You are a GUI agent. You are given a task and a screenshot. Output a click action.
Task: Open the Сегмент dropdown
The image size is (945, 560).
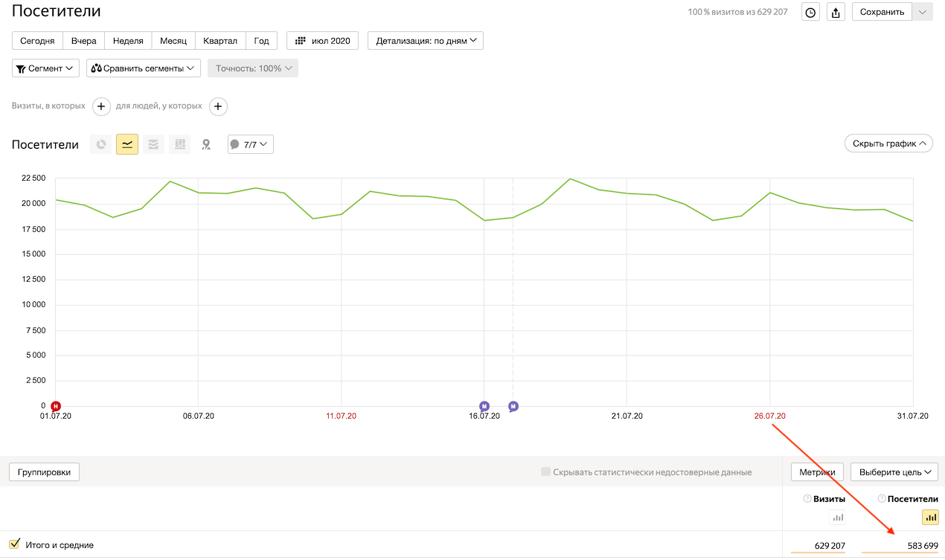tap(46, 68)
